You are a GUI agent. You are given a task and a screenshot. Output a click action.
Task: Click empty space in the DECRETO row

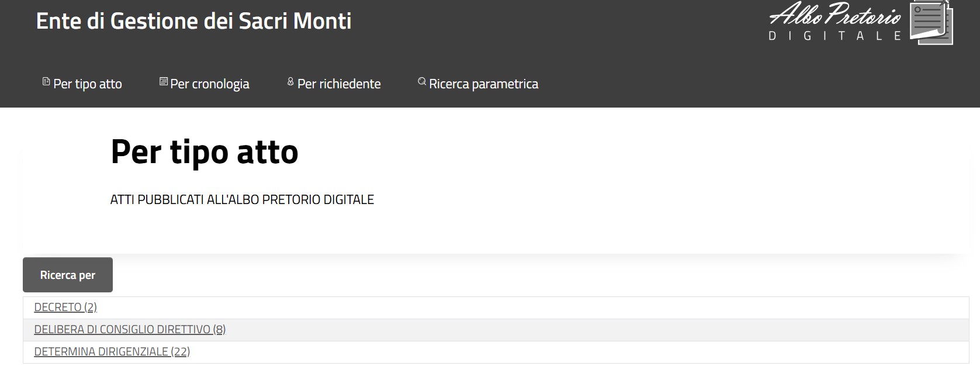click(526, 308)
